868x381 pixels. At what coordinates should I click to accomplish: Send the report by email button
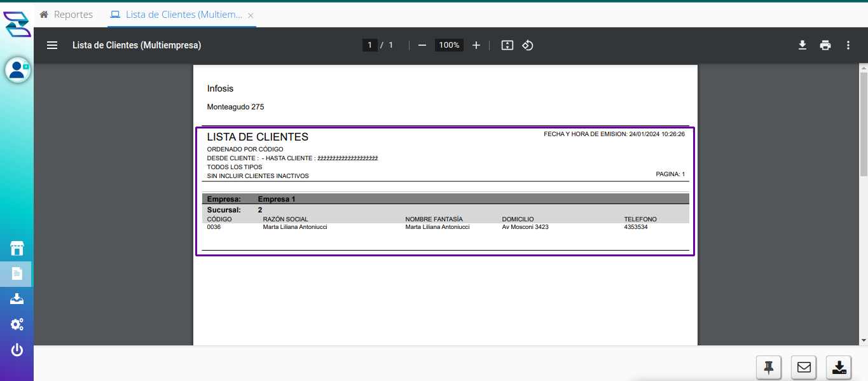coord(804,367)
